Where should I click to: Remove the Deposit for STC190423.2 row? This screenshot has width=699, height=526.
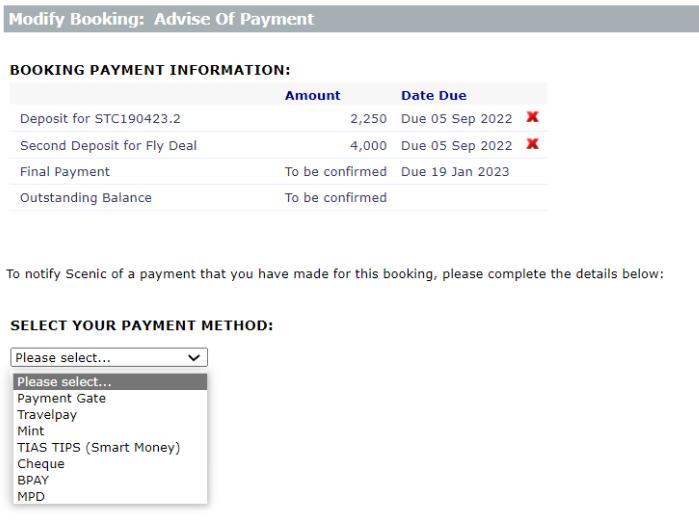532,117
